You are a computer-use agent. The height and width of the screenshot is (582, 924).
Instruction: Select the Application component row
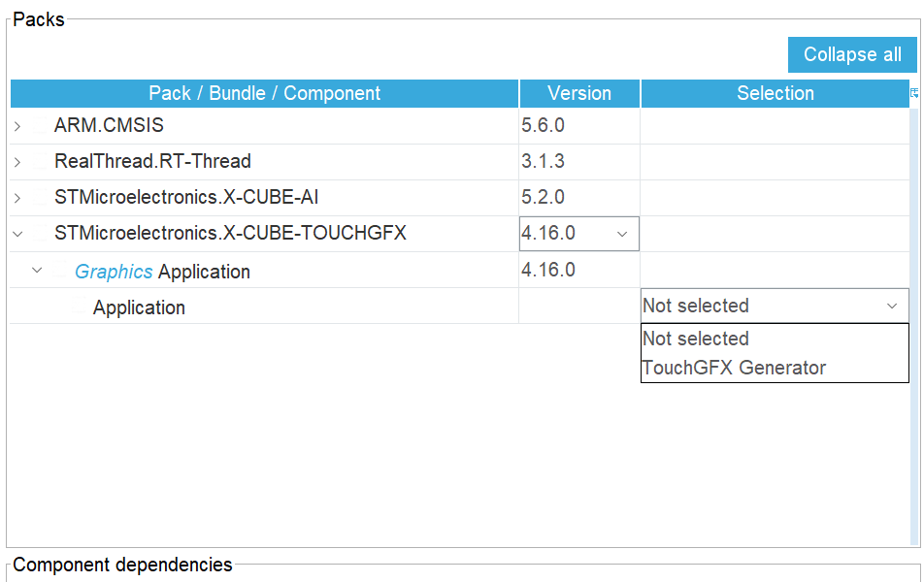point(291,306)
